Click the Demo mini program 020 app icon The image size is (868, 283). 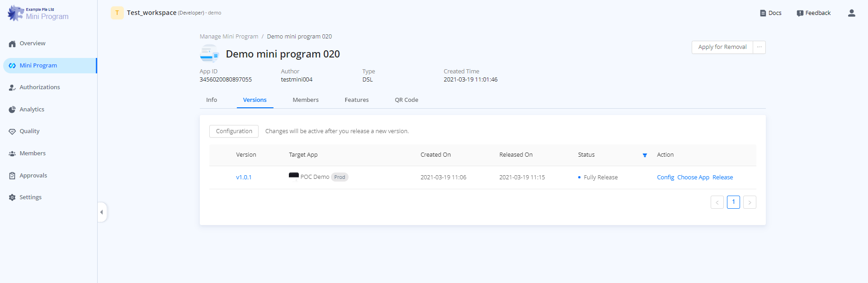[209, 54]
